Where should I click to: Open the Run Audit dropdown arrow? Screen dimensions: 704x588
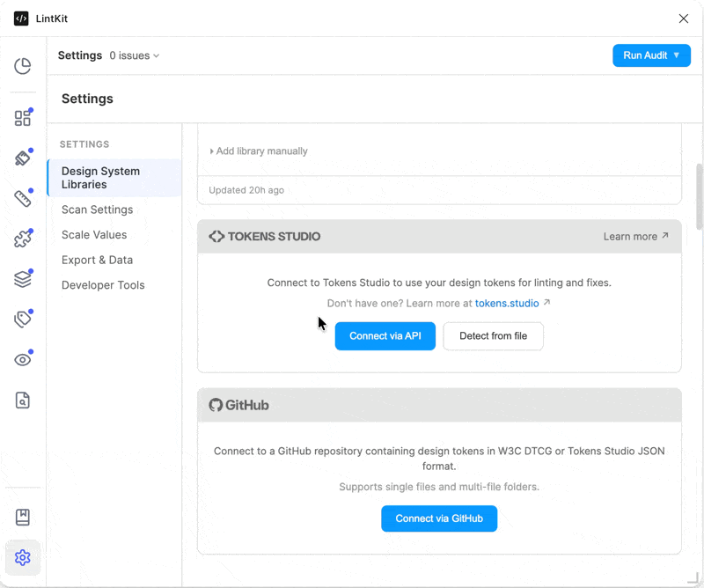tap(678, 55)
